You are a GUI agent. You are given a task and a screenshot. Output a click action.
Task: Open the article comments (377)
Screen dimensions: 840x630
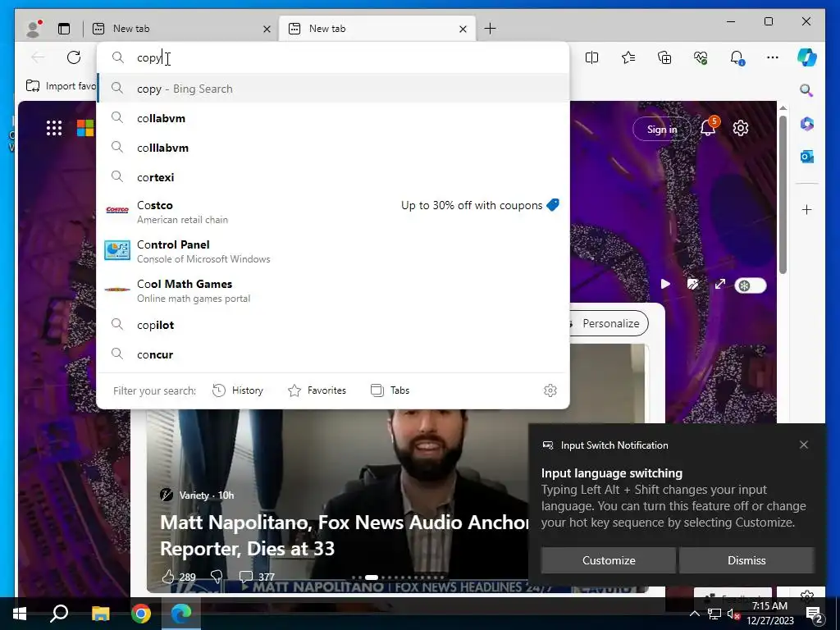[257, 577]
